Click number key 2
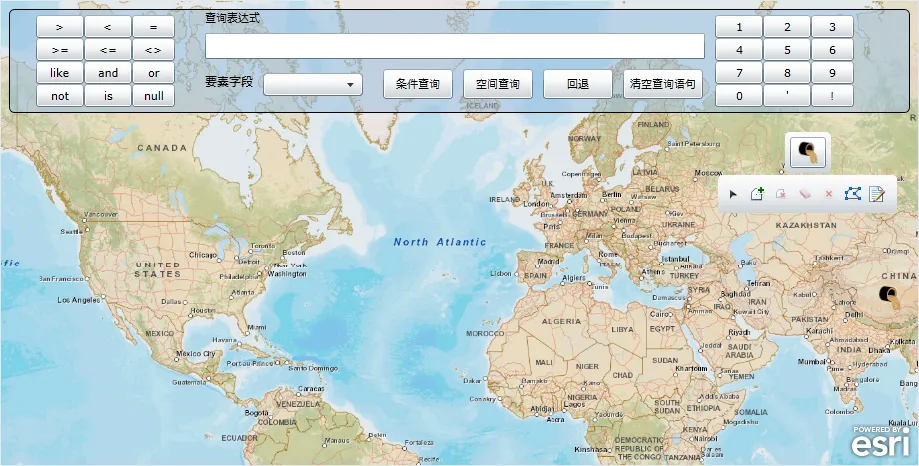The height and width of the screenshot is (466, 919). tap(787, 27)
